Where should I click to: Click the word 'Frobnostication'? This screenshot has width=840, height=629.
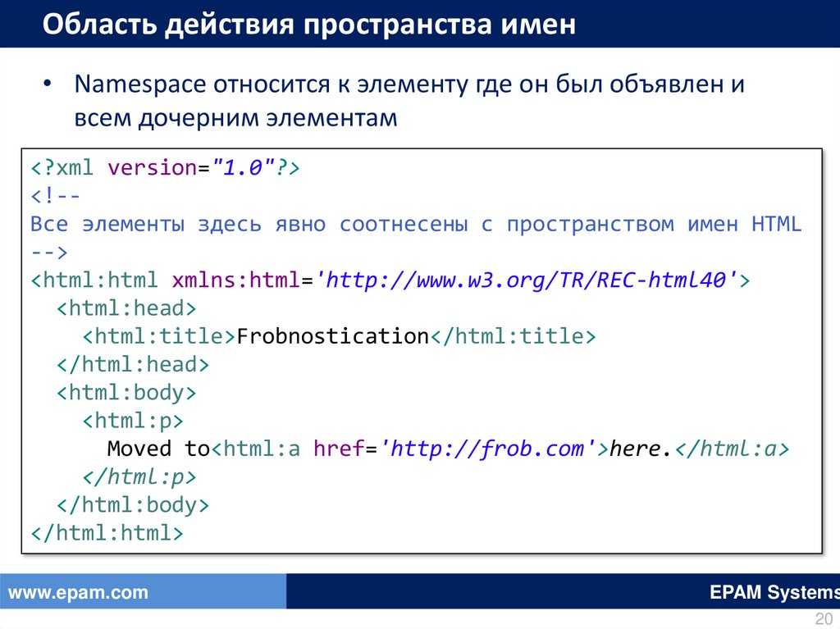point(333,336)
